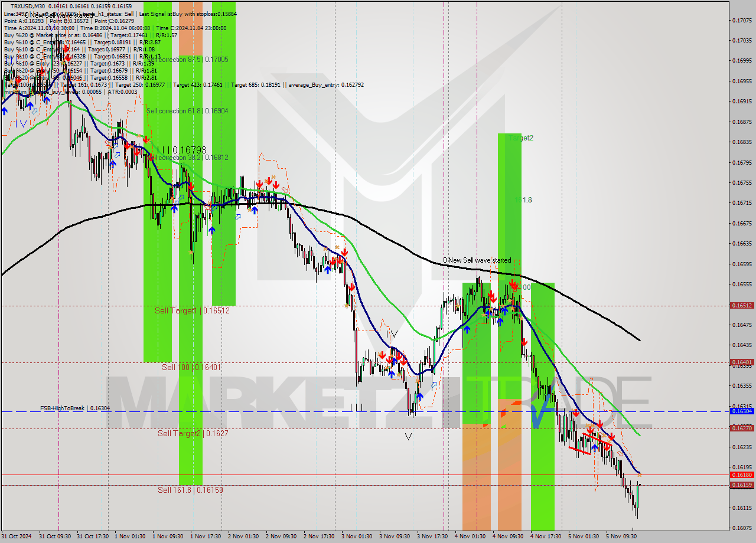Click the 'average_Buy_entry: 0.162792' text
Image resolution: width=756 pixels, height=543 pixels.
coord(325,84)
